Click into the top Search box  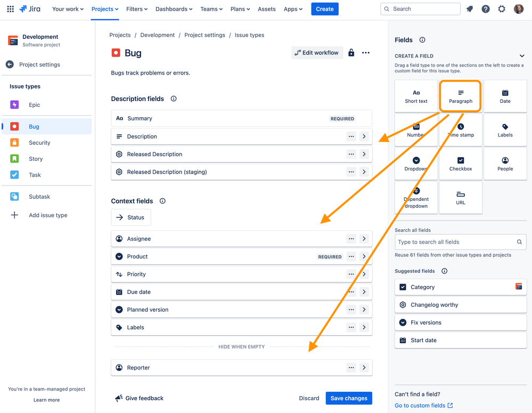click(420, 9)
